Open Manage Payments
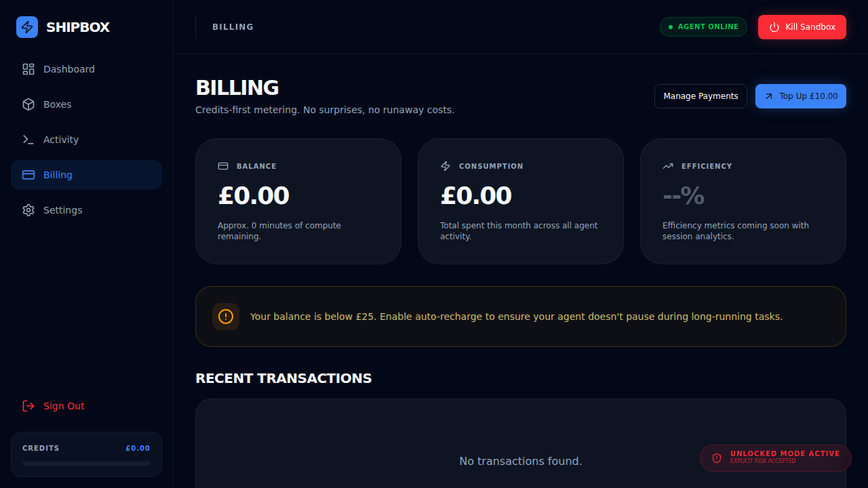 coord(701,96)
